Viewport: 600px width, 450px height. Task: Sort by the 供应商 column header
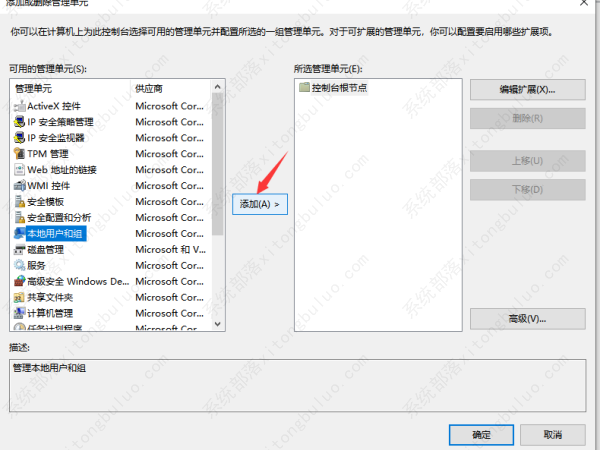pyautogui.click(x=170, y=89)
